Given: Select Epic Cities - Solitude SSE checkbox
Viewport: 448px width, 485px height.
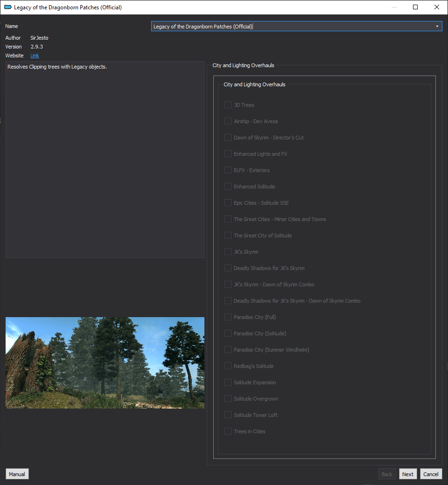Looking at the screenshot, I should 228,203.
